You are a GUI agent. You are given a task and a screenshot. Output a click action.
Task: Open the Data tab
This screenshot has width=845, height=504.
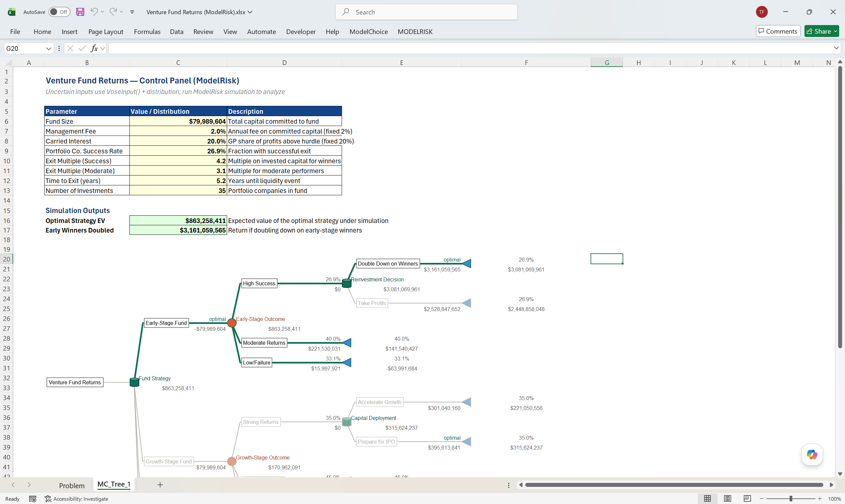point(177,32)
